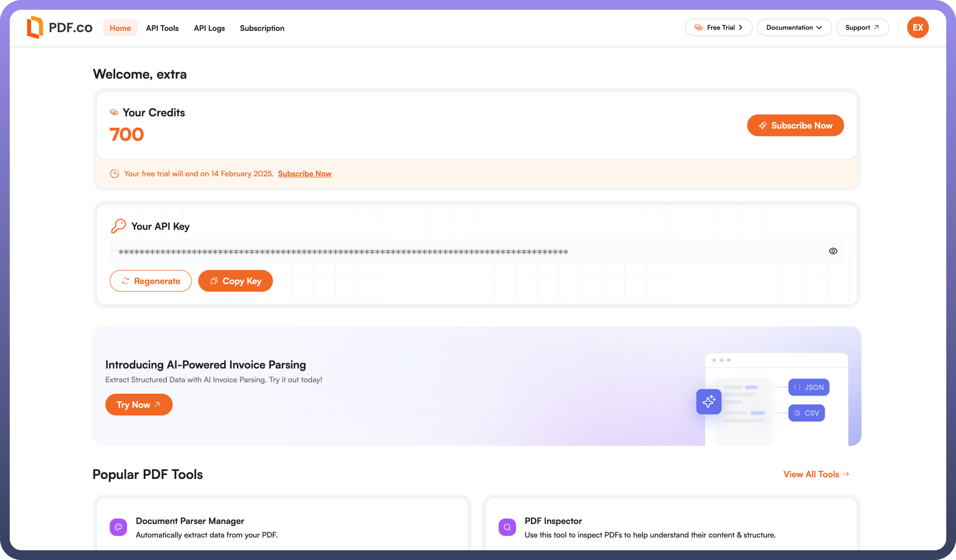The image size is (956, 560).
Task: Click the key icon beside Your API Key
Action: [118, 226]
